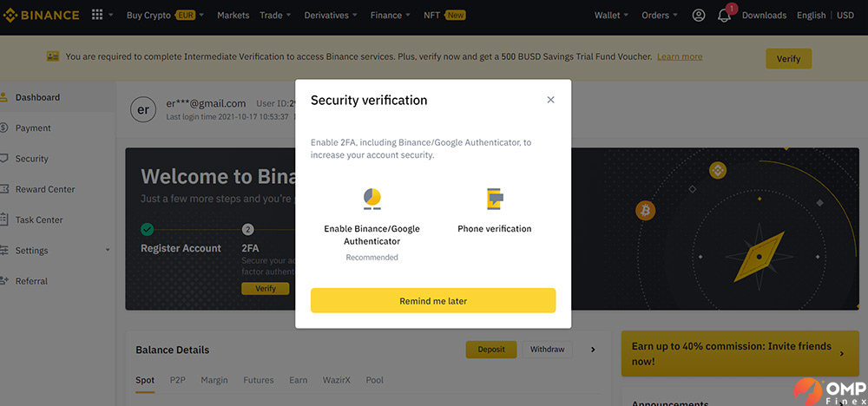Click the BNB coin graphic icon

point(718,170)
